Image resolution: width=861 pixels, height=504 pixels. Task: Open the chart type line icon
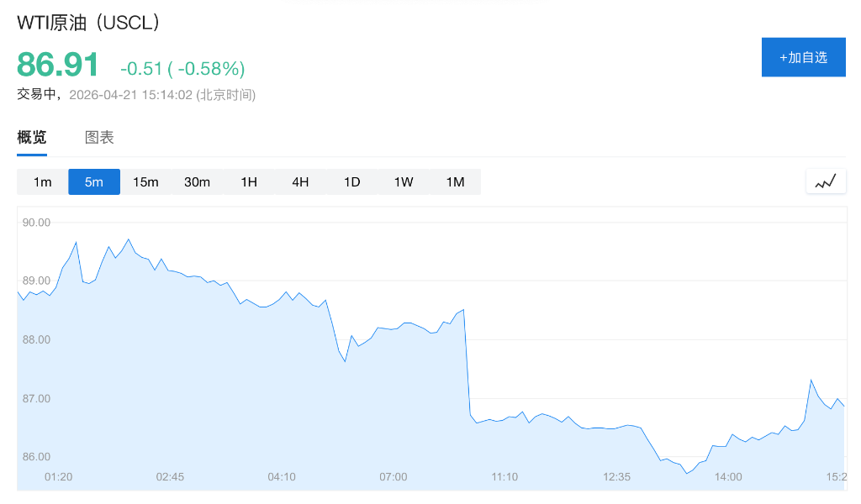(x=826, y=181)
